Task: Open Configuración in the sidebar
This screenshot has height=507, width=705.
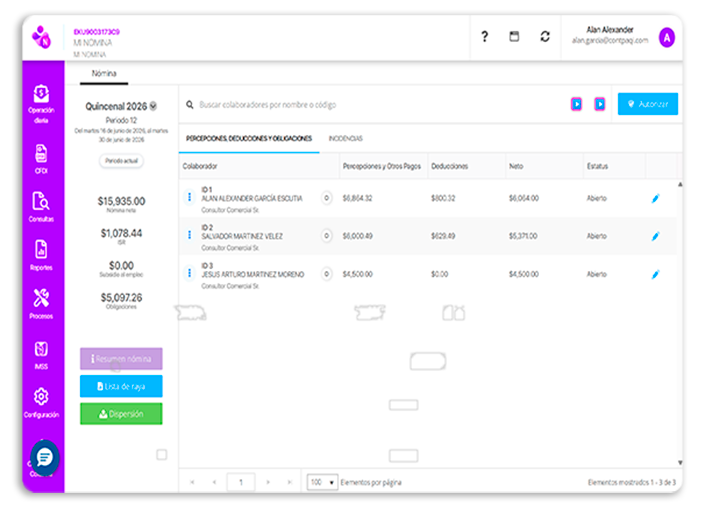Action: point(41,402)
